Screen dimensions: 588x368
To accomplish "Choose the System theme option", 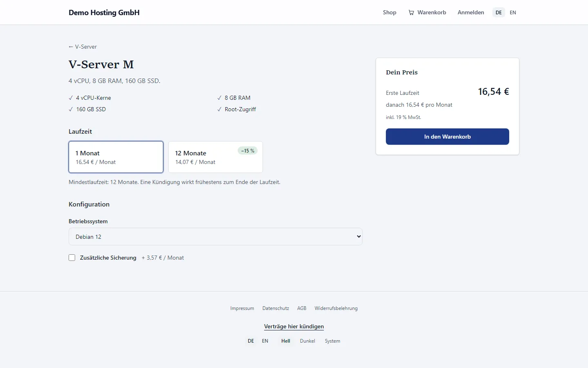I will 332,341.
